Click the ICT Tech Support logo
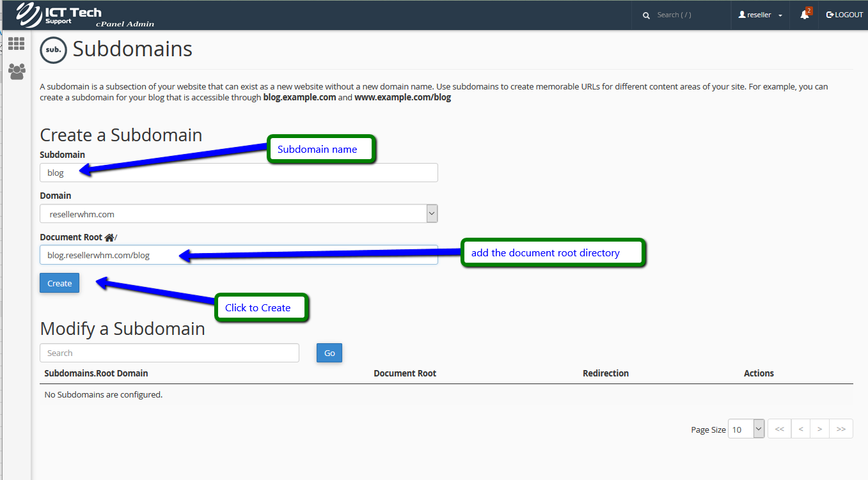This screenshot has width=868, height=480. click(84, 15)
